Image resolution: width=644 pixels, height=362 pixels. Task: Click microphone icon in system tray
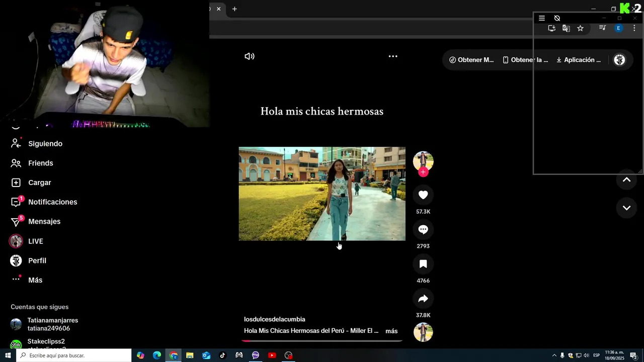pyautogui.click(x=562, y=355)
